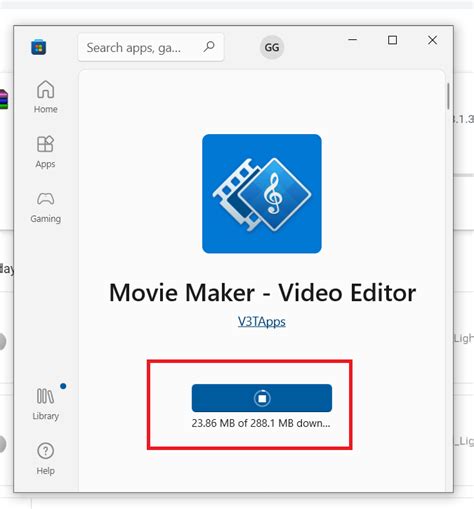Image resolution: width=474 pixels, height=509 pixels.
Task: Click the blue notification dot on Library
Action: pyautogui.click(x=63, y=386)
